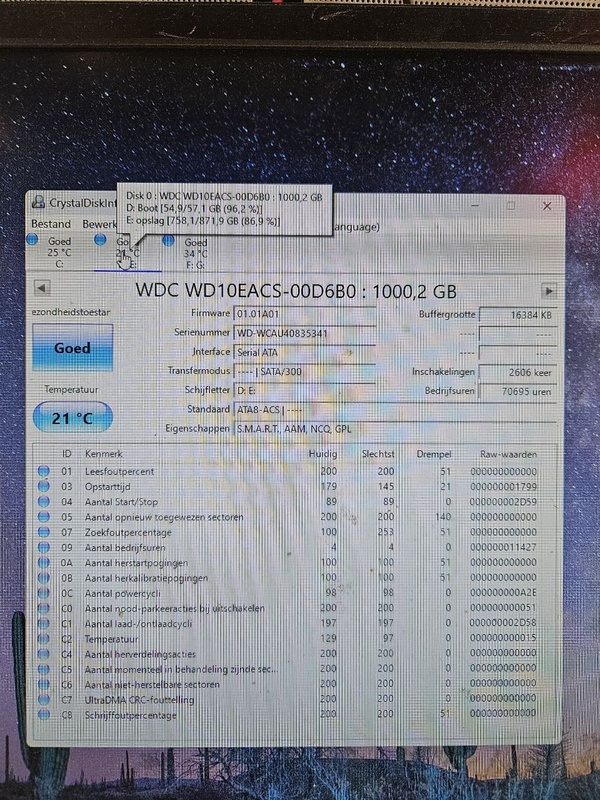Select the UltraDMA CRC-fouttelling attribute text
This screenshot has height=800, width=600.
pos(139,700)
